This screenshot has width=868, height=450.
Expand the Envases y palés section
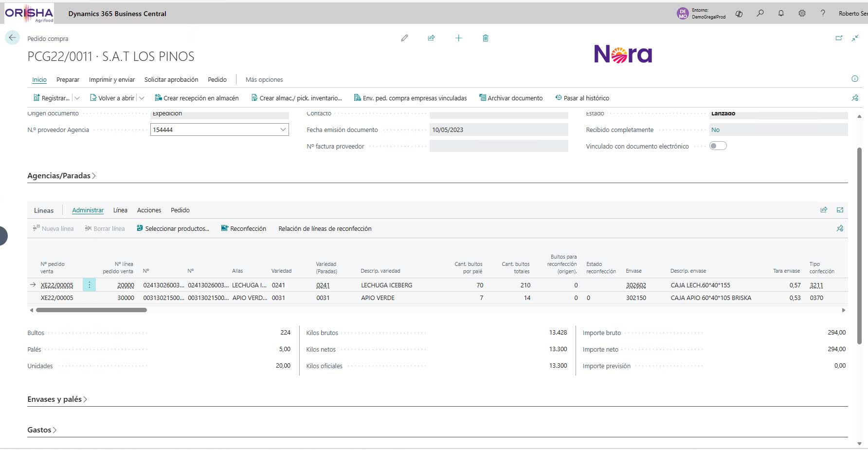point(57,399)
